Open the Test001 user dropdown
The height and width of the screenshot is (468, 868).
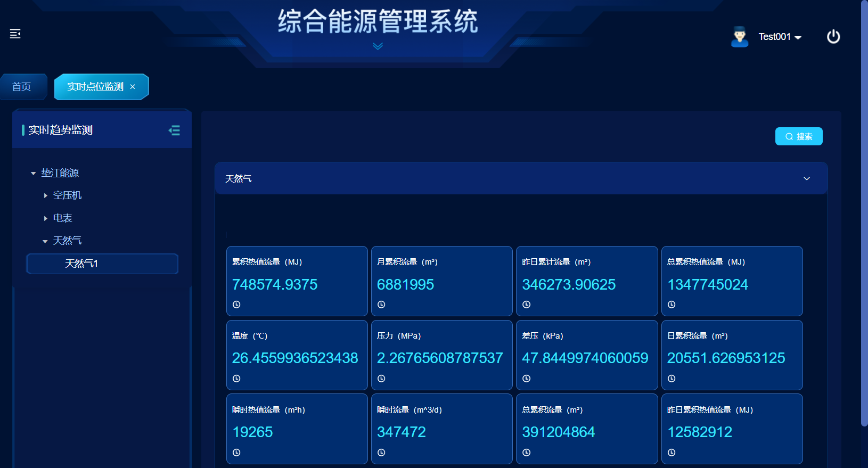point(780,37)
